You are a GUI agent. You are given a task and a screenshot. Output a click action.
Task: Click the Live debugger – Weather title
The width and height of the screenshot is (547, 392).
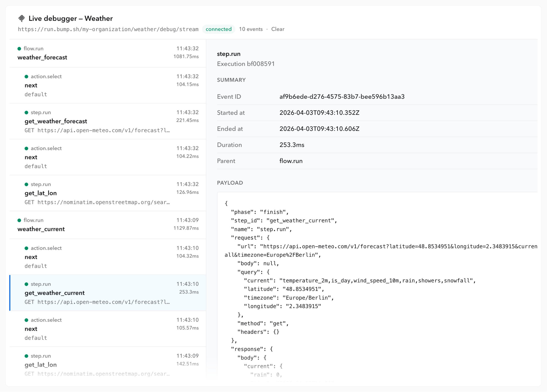71,19
